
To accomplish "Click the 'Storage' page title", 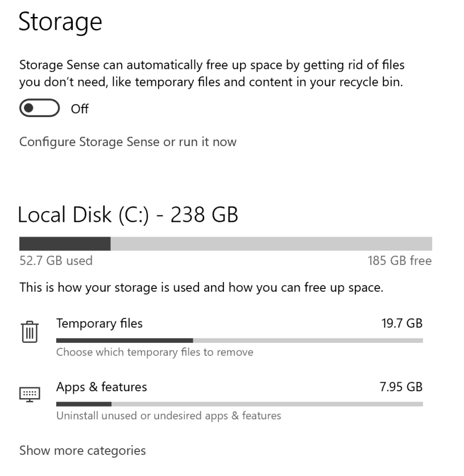I will (60, 22).
